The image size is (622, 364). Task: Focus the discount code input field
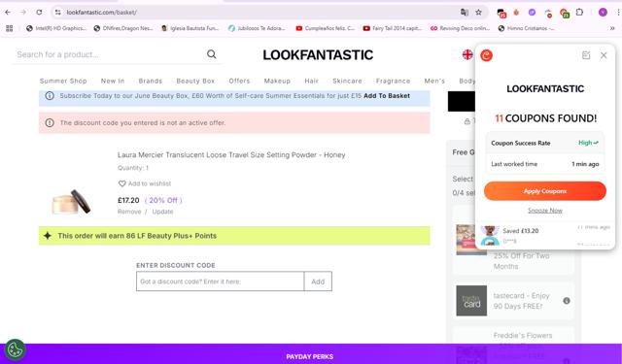(x=221, y=281)
